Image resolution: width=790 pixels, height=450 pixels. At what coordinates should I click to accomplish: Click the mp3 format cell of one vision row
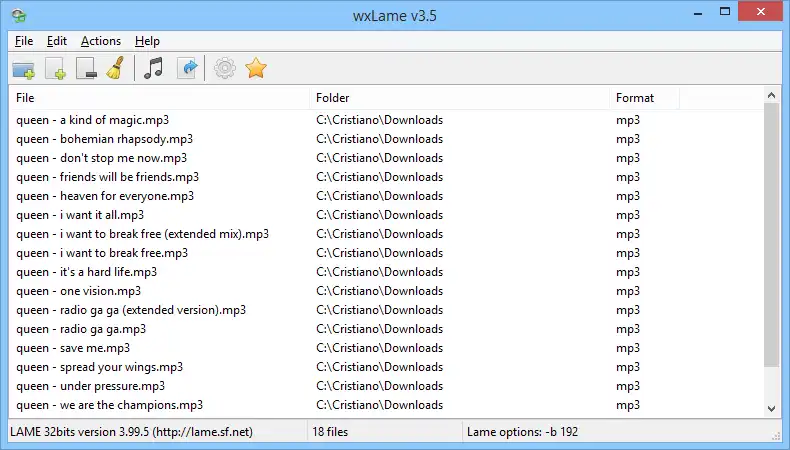[628, 291]
